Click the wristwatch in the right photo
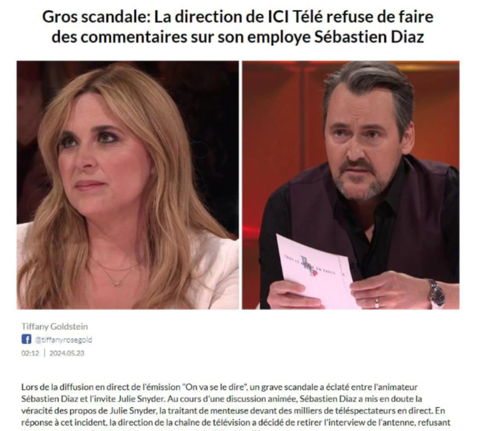This screenshot has height=431, width=504. tap(437, 293)
